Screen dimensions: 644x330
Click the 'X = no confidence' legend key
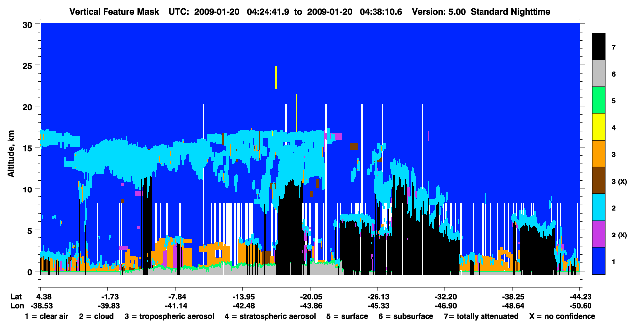tap(562, 316)
